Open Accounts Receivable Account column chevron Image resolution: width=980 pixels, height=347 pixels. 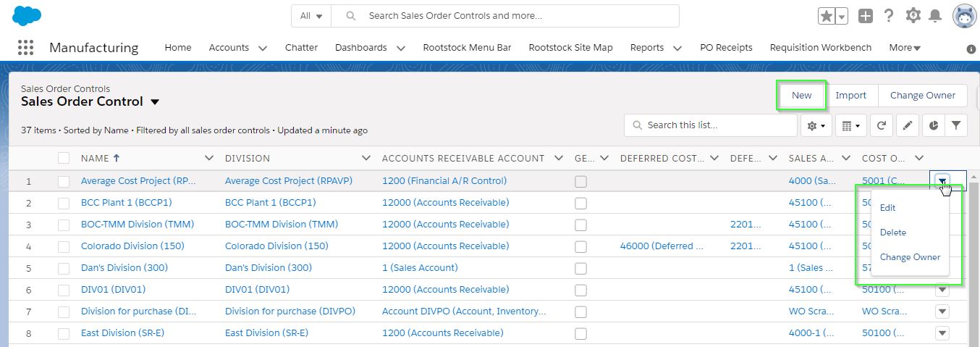click(558, 158)
